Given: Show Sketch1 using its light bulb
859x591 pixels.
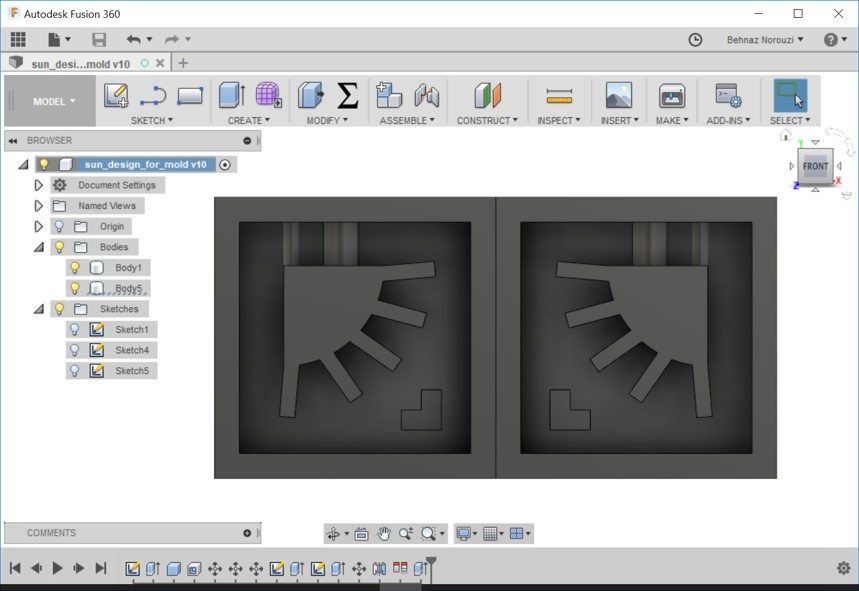Looking at the screenshot, I should (x=75, y=329).
